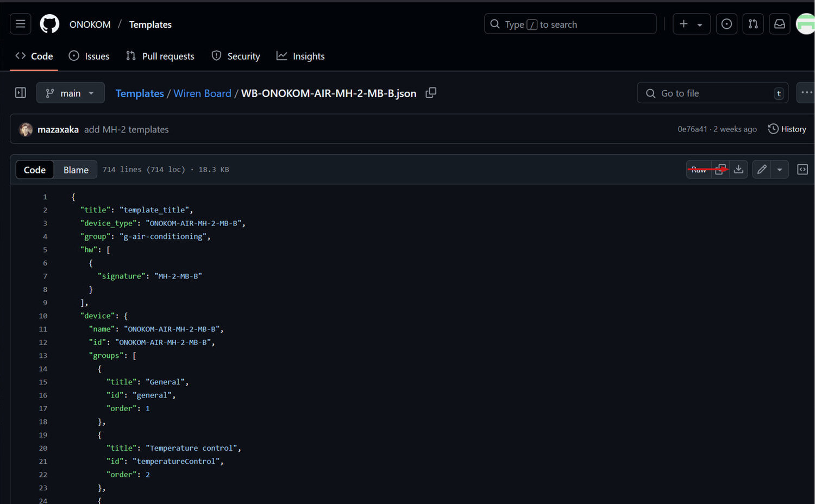Viewport: 815px width, 504px height.
Task: Click "Temperature control" value on line 20
Action: [191, 448]
